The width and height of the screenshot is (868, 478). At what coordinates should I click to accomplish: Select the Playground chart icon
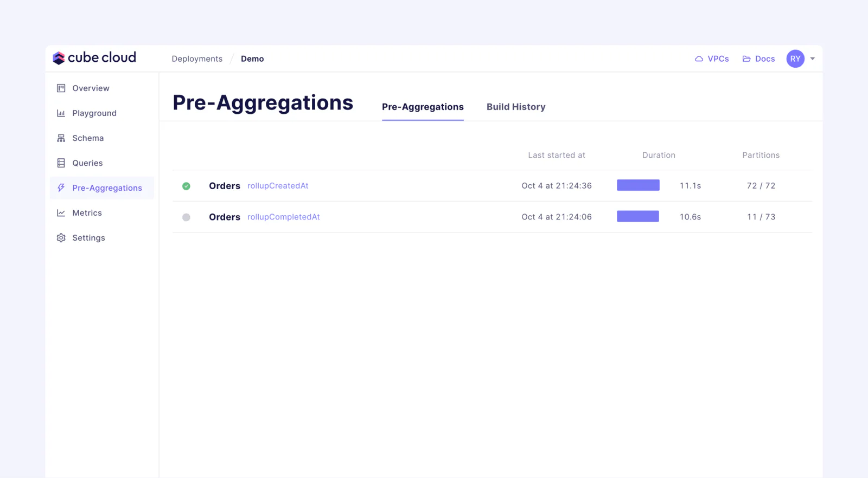pos(61,113)
